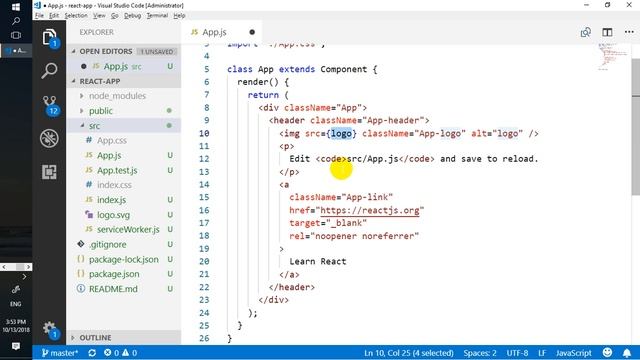Open the Selection menu
The image size is (640, 360).
pyautogui.click(x=76, y=16)
